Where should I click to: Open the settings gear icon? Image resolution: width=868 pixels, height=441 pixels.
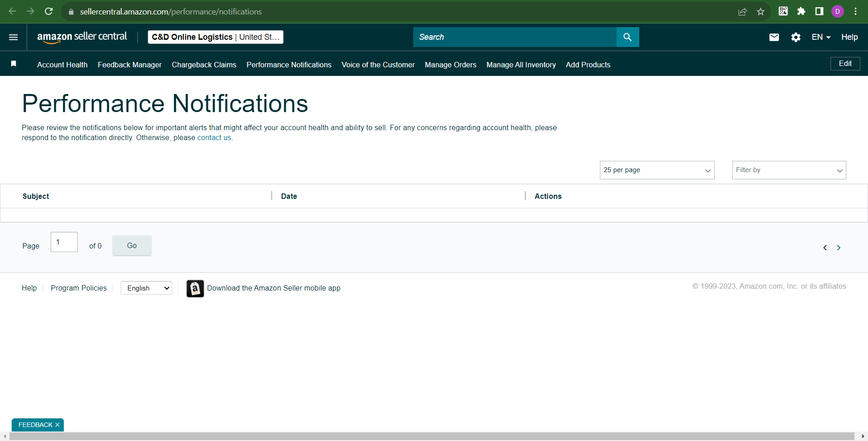click(x=796, y=37)
